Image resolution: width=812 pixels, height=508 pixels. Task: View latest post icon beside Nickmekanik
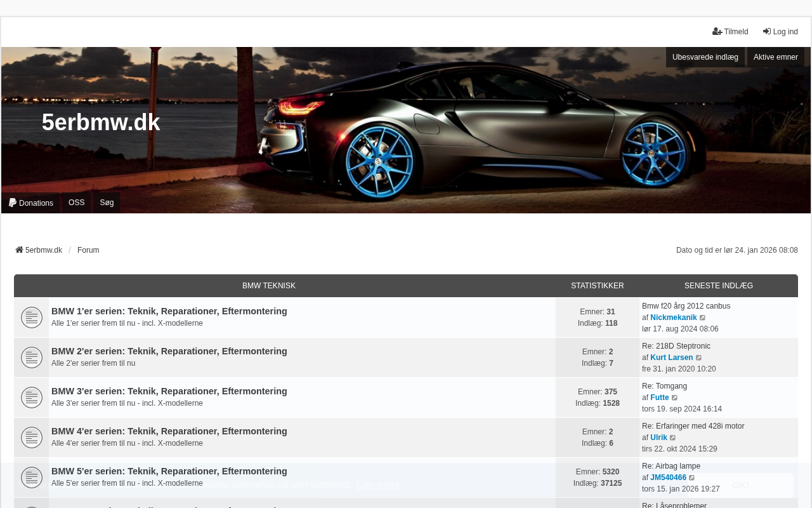(703, 317)
